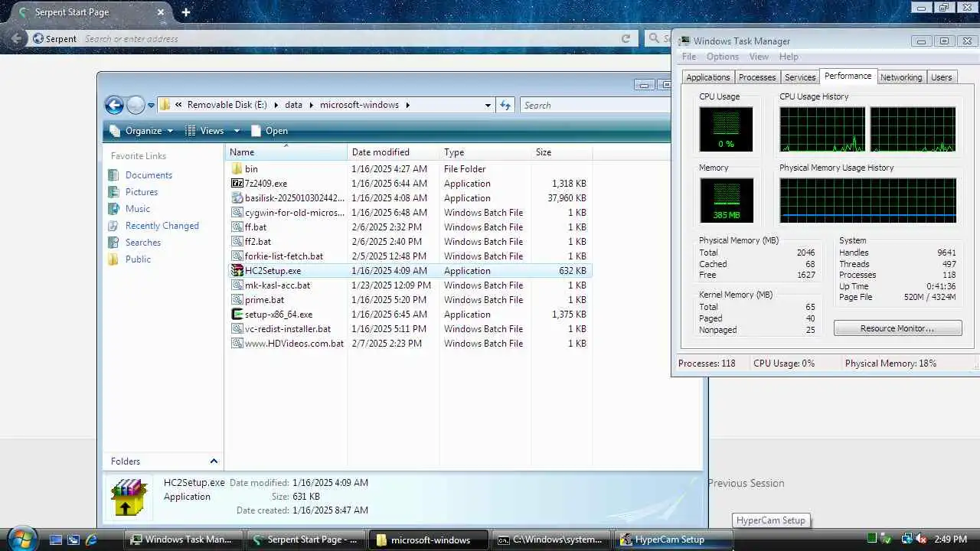Open Task Manager View menu
Image resolution: width=980 pixels, height=551 pixels.
(x=759, y=57)
